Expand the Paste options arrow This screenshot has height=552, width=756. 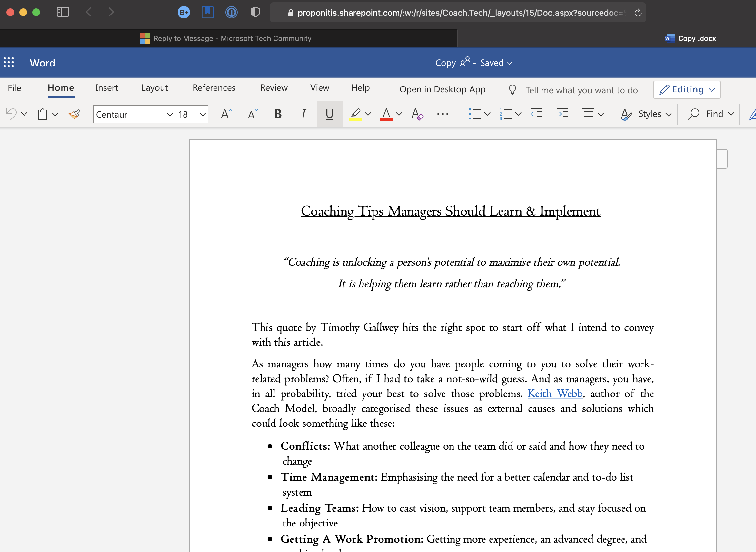(x=55, y=114)
